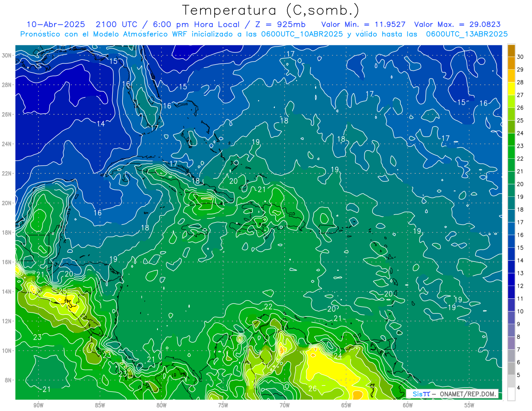Click the '12N' latitude axis label
The width and height of the screenshot is (532, 411).
(x=6, y=321)
